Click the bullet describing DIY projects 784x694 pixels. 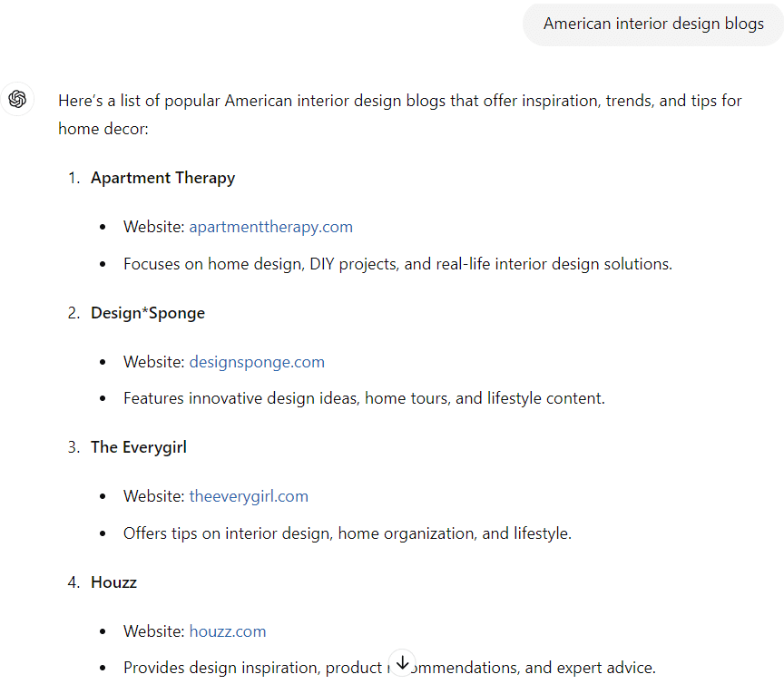click(x=397, y=263)
